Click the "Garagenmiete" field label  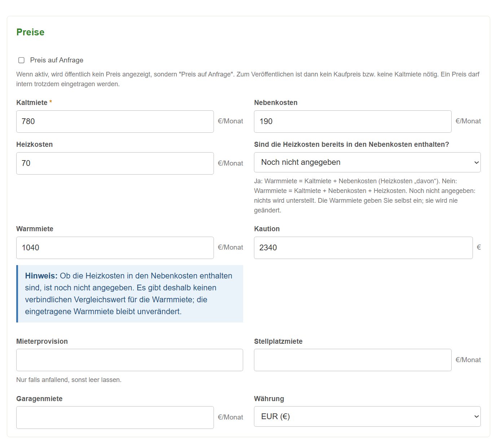point(39,399)
